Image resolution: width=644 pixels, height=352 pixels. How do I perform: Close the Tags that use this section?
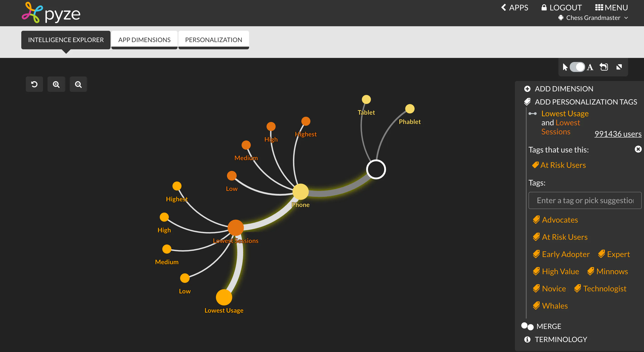coord(638,149)
